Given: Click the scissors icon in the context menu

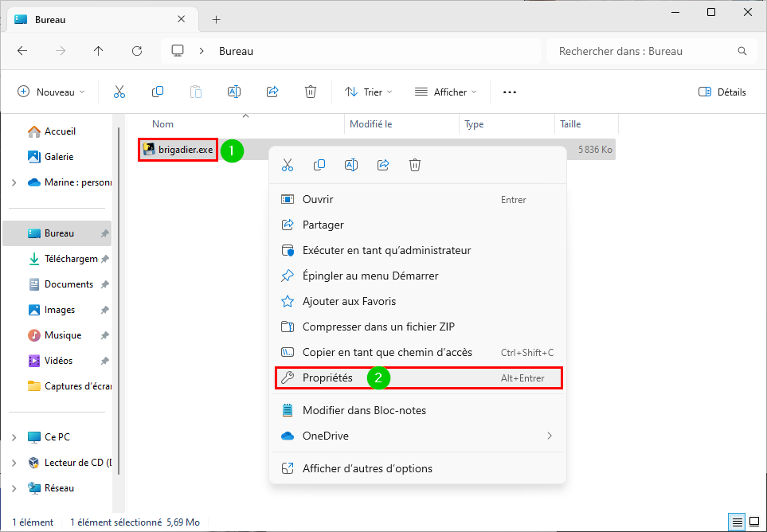Looking at the screenshot, I should pyautogui.click(x=288, y=166).
